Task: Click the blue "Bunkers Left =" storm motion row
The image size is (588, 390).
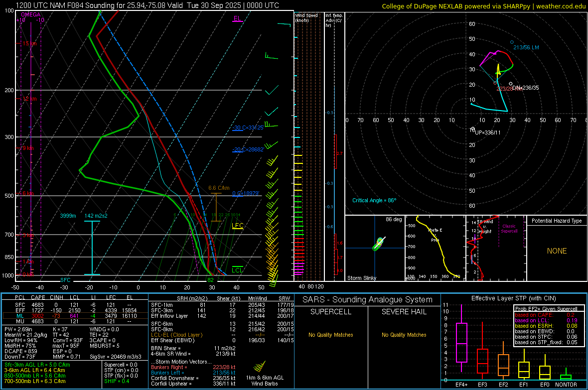Action: [193, 373]
